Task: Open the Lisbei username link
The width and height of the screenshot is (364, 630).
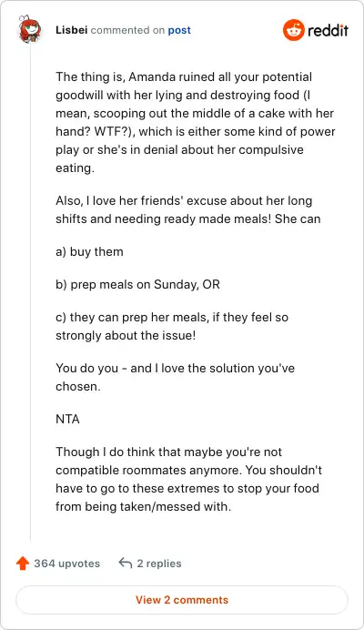Action: (x=72, y=30)
